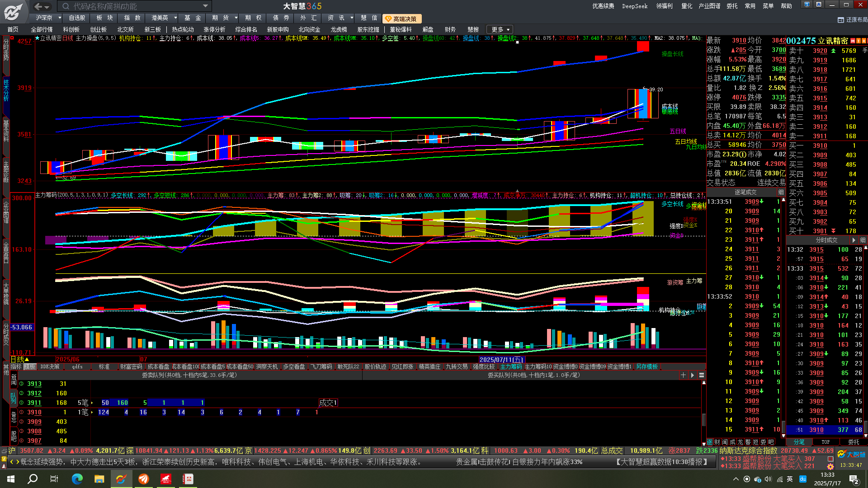Select the TOP tab at bottom right
868x488 pixels.
point(826,442)
